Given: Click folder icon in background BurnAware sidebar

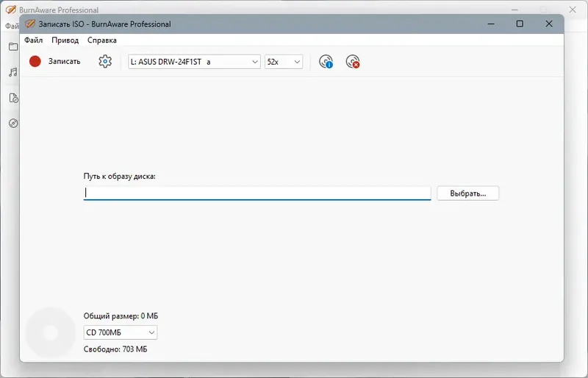Looking at the screenshot, I should coord(13,46).
